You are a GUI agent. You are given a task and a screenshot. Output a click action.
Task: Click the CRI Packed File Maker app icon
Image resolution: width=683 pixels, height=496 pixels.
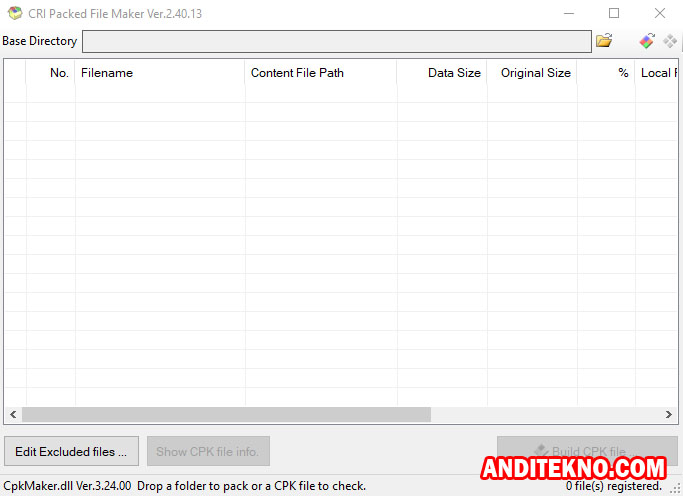14,13
